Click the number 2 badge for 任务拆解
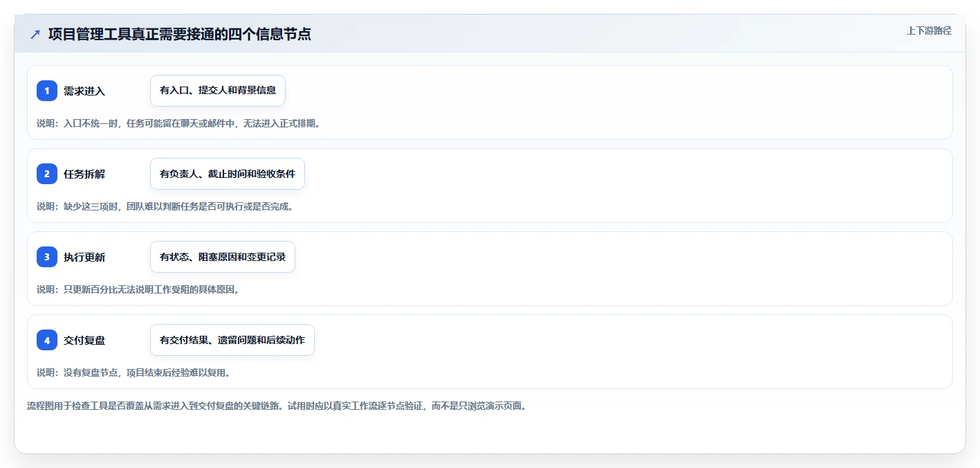Image resolution: width=980 pixels, height=468 pixels. click(x=47, y=174)
